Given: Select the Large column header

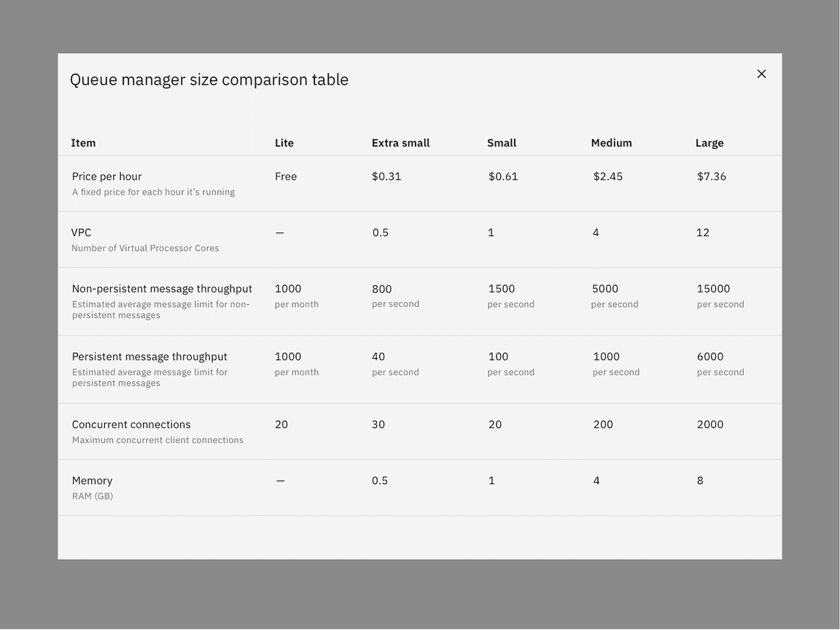Looking at the screenshot, I should click(x=709, y=142).
